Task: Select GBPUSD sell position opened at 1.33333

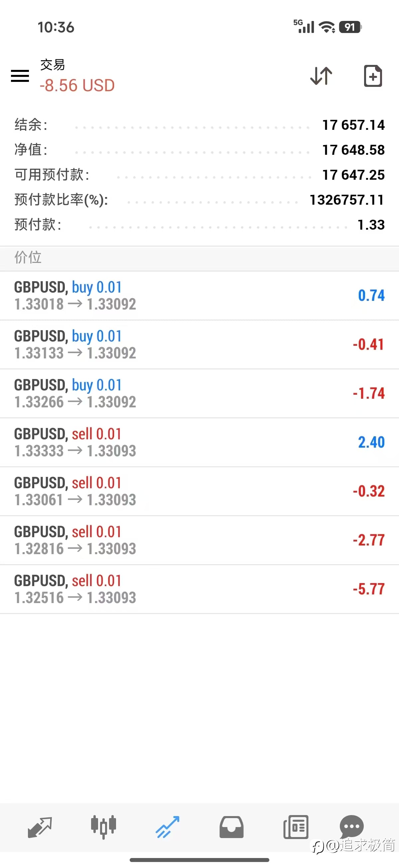Action: click(x=199, y=442)
